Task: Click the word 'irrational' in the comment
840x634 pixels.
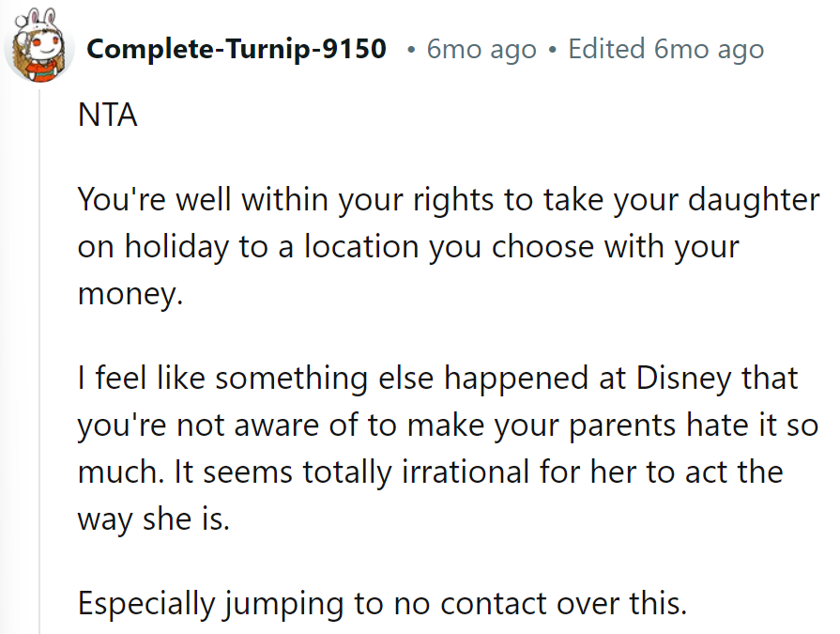Action: click(465, 472)
